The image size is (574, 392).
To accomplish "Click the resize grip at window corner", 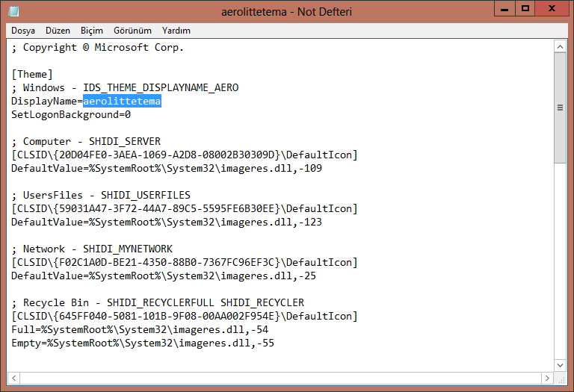I will coord(561,379).
